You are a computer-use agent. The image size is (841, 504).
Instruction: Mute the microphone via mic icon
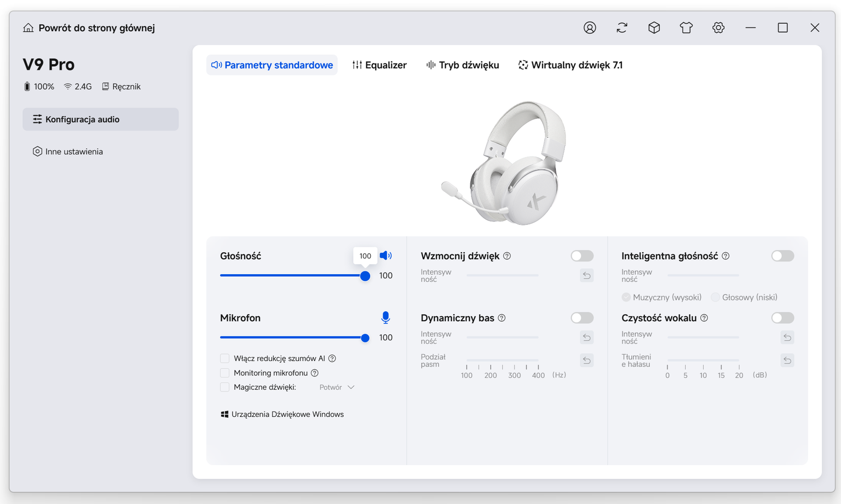tap(385, 317)
